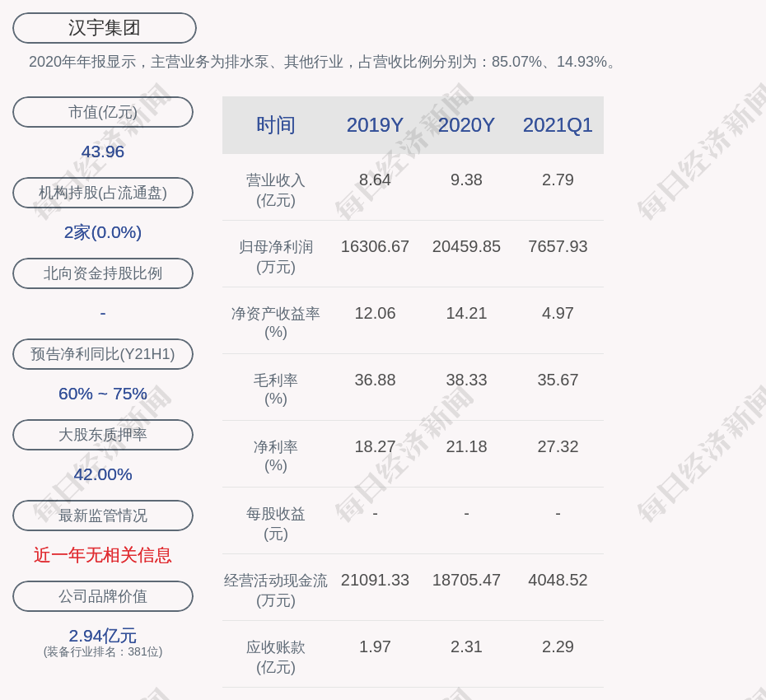Click the 最新监管情况 pill

pos(103,516)
